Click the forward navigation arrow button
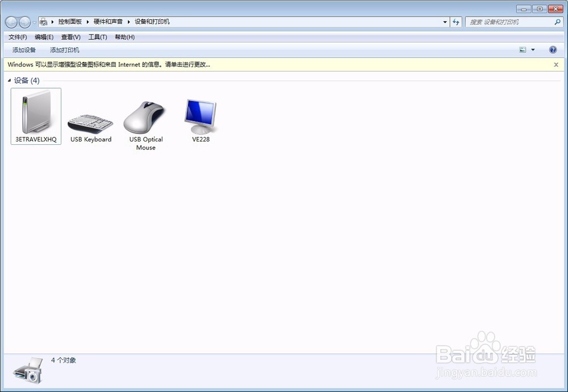The height and width of the screenshot is (392, 568). (24, 22)
